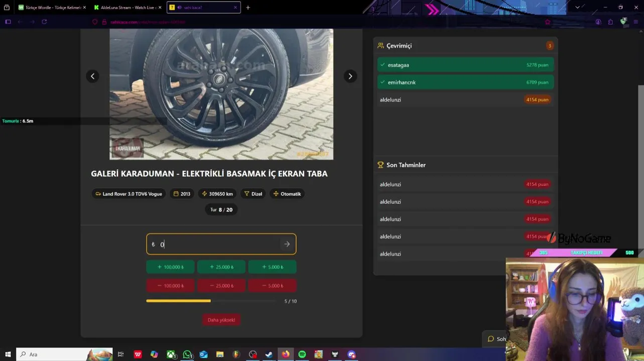The image size is (644, 361).
Task: Open Task View on taskbar
Action: click(120, 354)
